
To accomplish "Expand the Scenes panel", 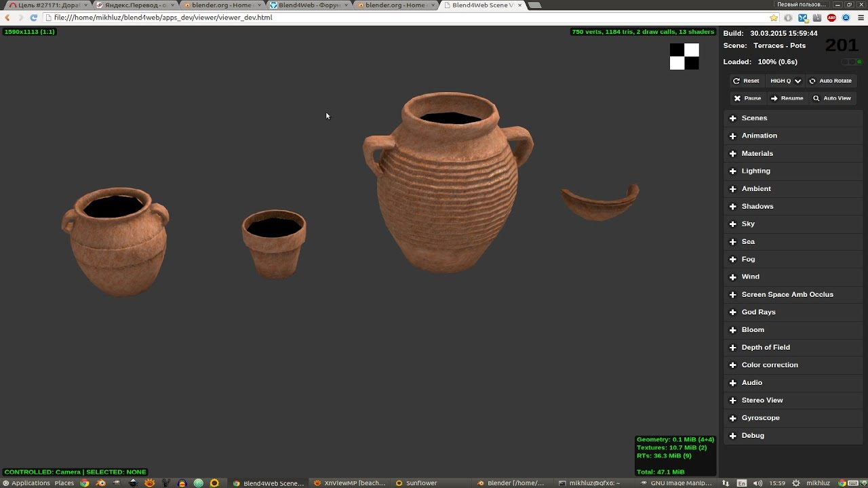I will point(793,118).
